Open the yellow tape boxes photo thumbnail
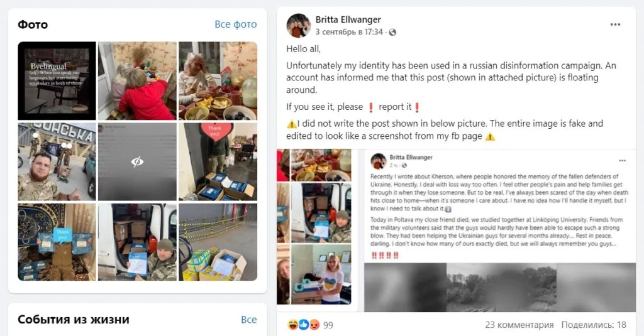This screenshot has height=336, width=644. (x=218, y=242)
